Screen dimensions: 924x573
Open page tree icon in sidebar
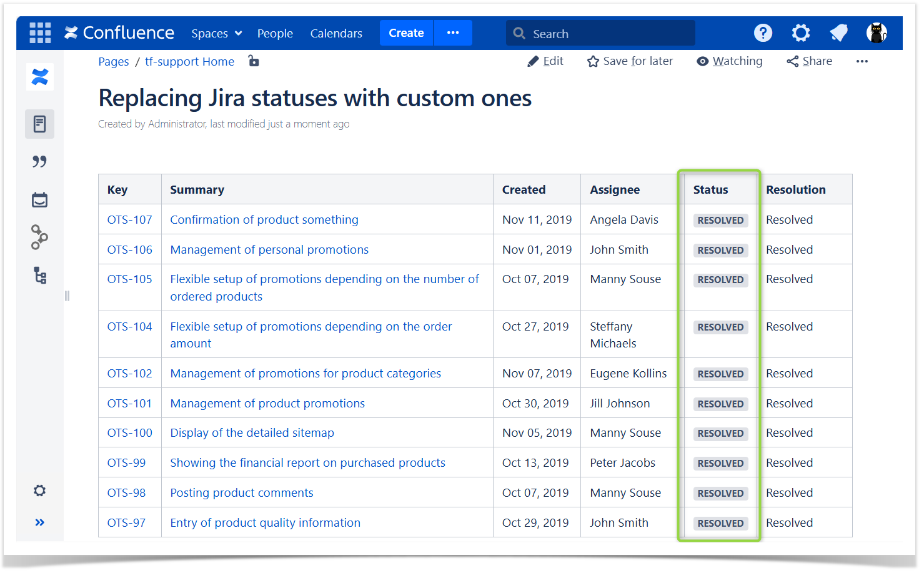[x=40, y=276]
